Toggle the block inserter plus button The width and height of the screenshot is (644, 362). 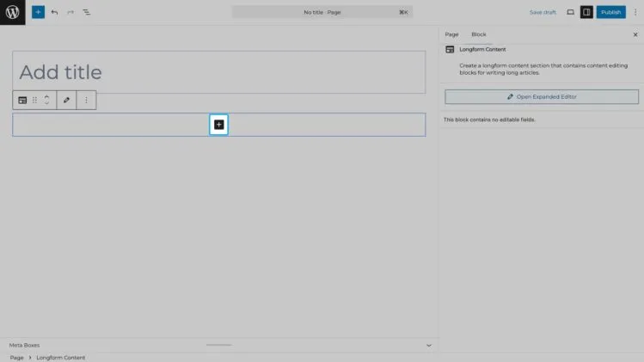click(38, 12)
